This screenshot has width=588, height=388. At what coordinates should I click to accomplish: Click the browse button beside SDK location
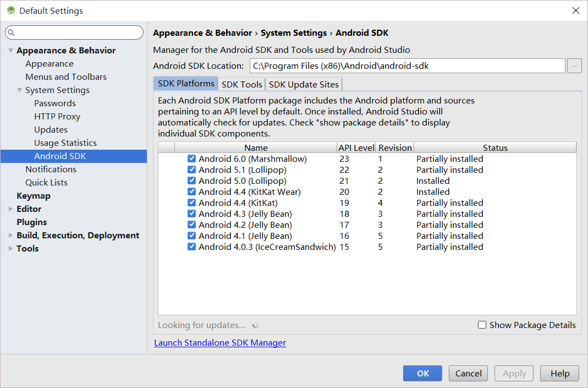[x=574, y=66]
